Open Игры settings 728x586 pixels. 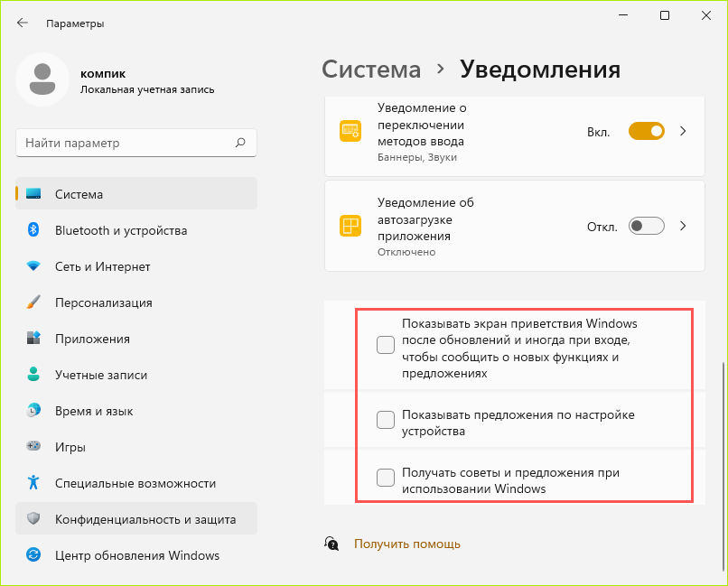tap(136, 446)
